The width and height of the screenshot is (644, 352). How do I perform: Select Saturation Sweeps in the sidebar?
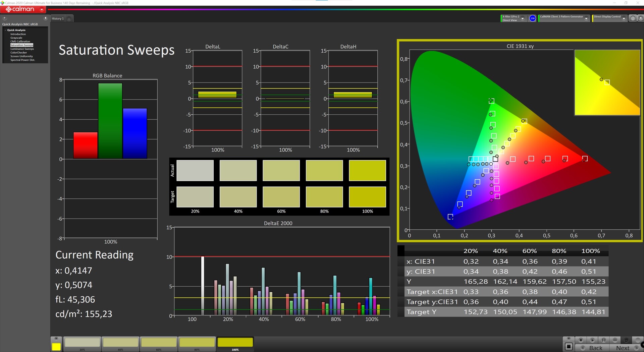pyautogui.click(x=22, y=45)
